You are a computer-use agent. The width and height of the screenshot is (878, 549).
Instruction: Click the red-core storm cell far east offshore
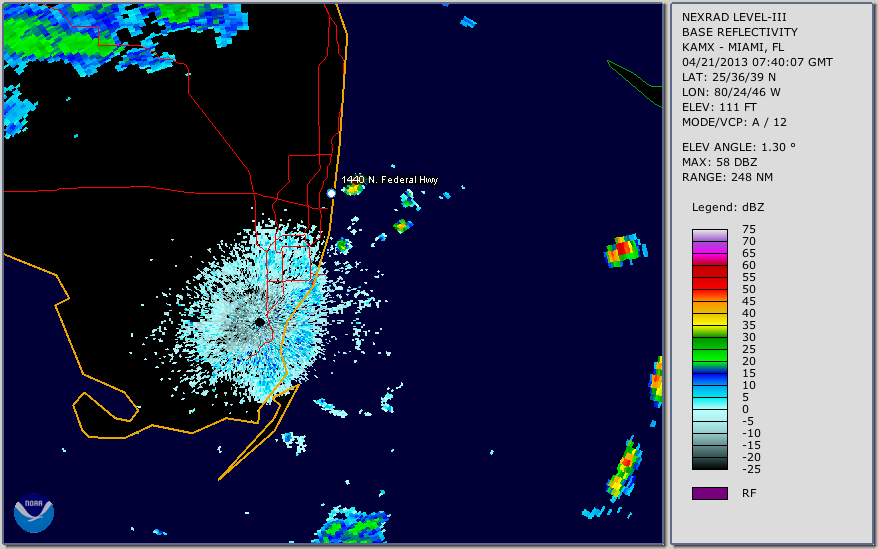click(625, 250)
